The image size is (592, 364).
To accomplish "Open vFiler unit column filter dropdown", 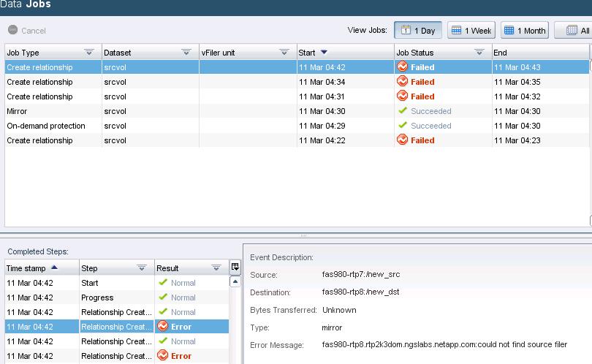I will [x=284, y=53].
